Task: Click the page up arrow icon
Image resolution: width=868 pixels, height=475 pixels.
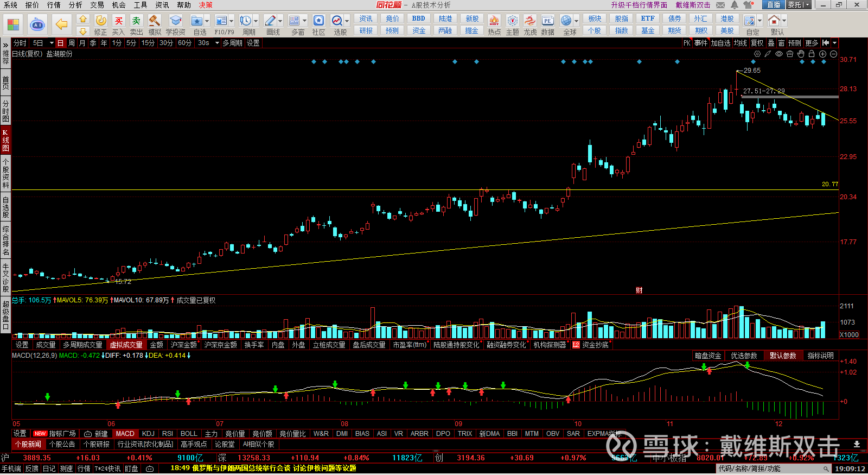Action: point(83,19)
